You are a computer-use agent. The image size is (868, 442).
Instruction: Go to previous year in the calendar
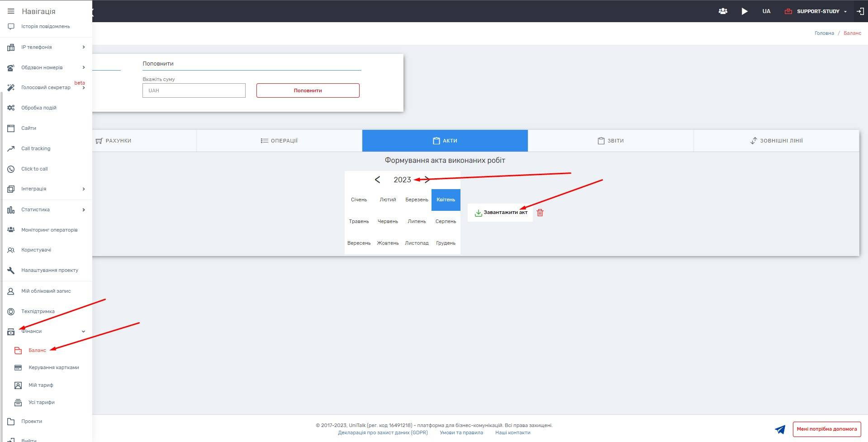pos(377,180)
